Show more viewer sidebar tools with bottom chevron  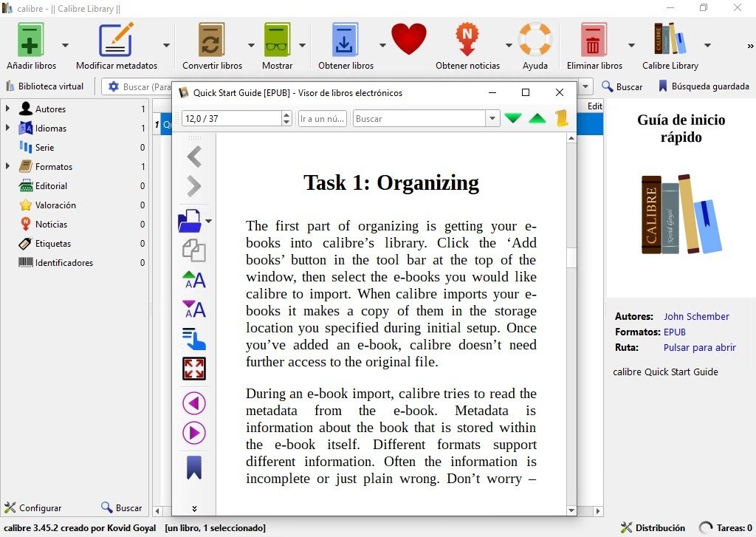pos(194,508)
